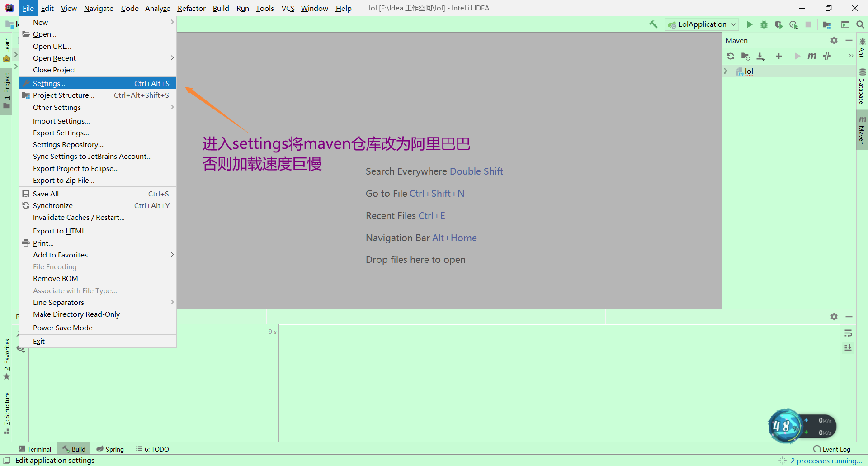Viewport: 868px width, 466px height.
Task: Click the grey Stop square icon
Action: (x=808, y=24)
